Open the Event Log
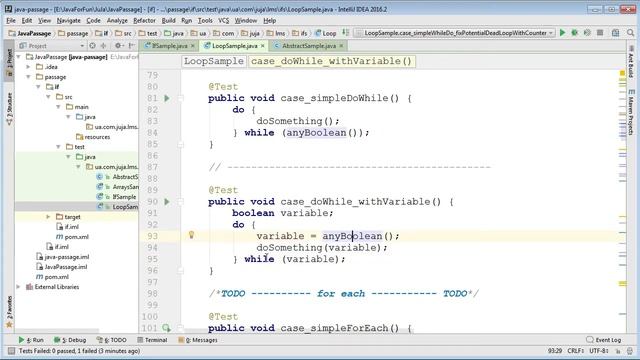 pyautogui.click(x=604, y=340)
